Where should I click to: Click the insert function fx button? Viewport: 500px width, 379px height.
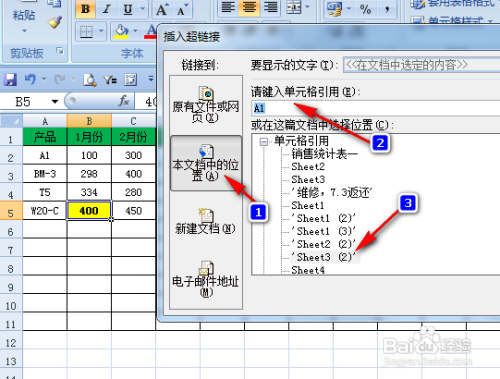pos(123,101)
